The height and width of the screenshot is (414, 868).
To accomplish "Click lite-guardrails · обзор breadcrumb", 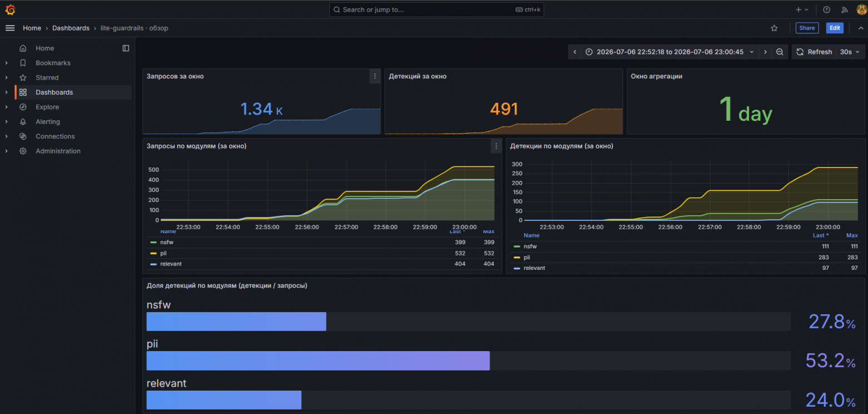I will tap(134, 28).
